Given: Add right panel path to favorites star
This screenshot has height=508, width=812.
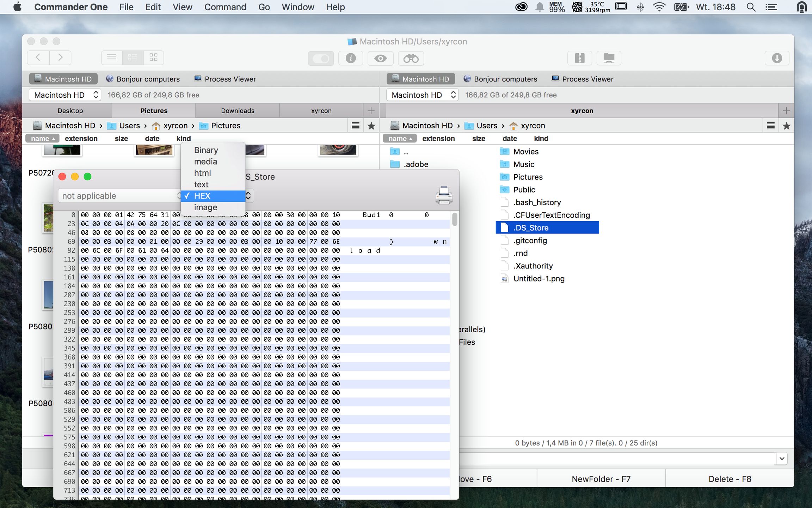Looking at the screenshot, I should click(x=786, y=126).
